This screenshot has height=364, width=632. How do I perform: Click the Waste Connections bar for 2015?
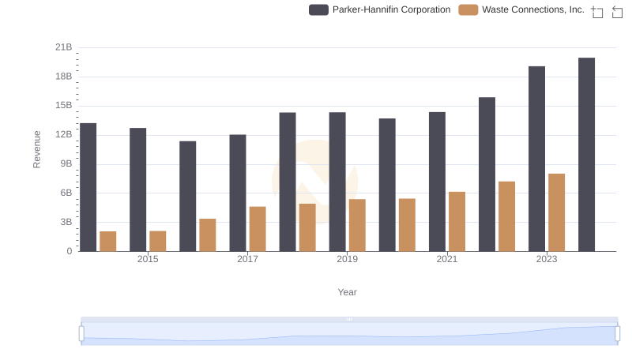click(x=157, y=241)
